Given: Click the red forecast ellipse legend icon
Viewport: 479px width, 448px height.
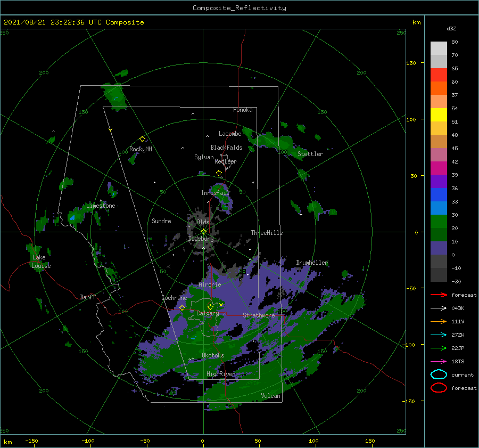Looking at the screenshot, I should (x=439, y=388).
